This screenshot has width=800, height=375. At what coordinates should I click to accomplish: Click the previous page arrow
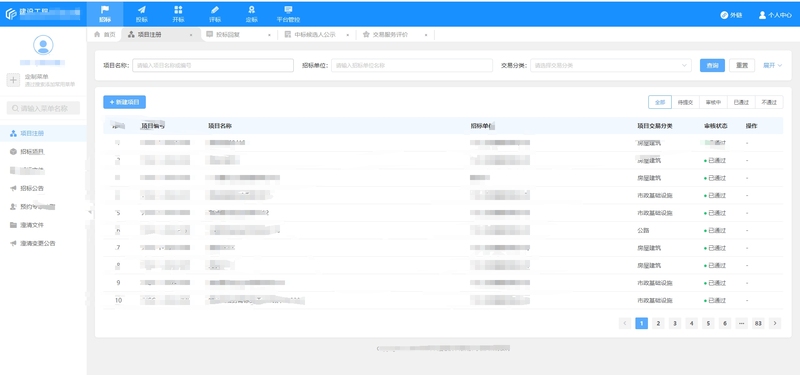click(624, 323)
